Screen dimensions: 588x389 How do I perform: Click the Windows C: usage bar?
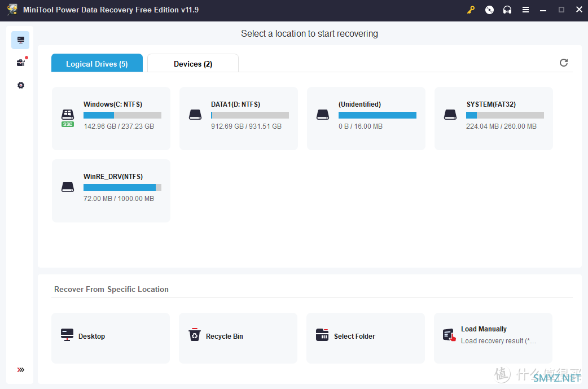pos(122,115)
